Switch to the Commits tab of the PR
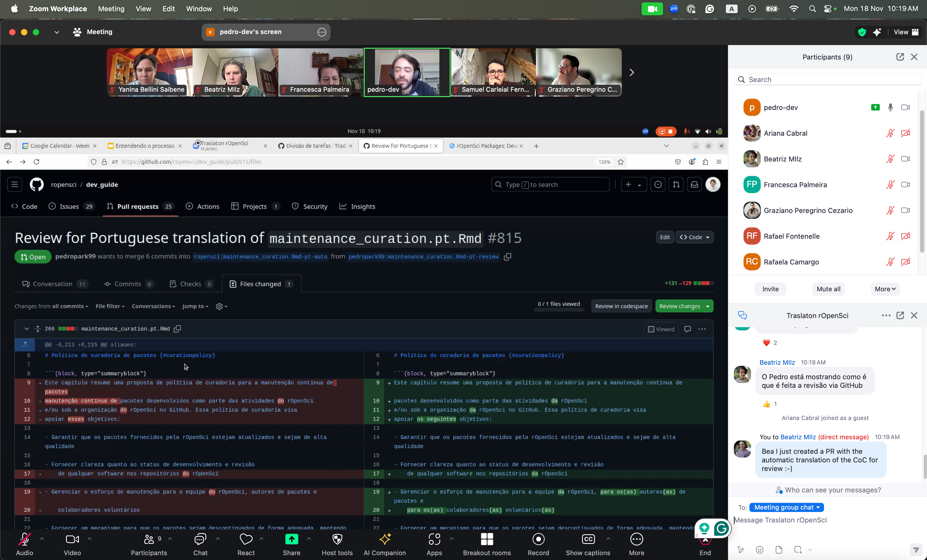Screen dimensions: 927x560 tap(128, 283)
